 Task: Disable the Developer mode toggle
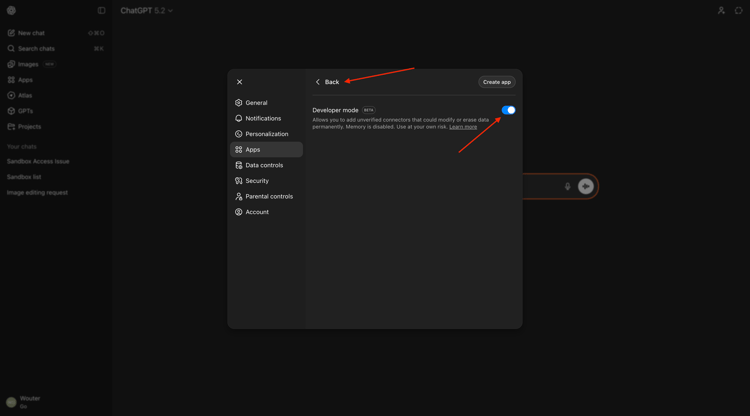click(x=508, y=110)
